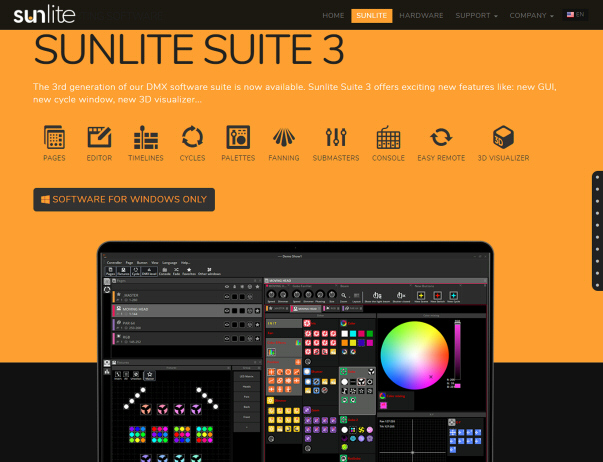Click Cycle toolbar icon in app screenshot
603x462 pixels.
click(x=135, y=271)
